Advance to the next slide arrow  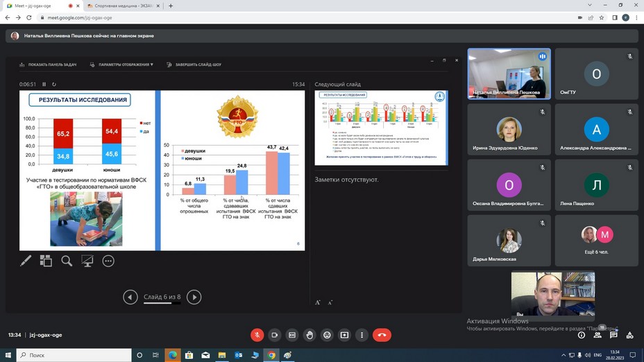coord(194,297)
